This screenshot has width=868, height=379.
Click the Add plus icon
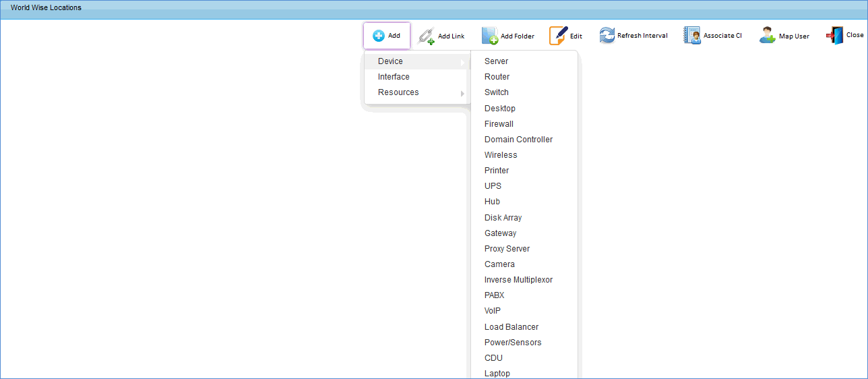pyautogui.click(x=379, y=36)
